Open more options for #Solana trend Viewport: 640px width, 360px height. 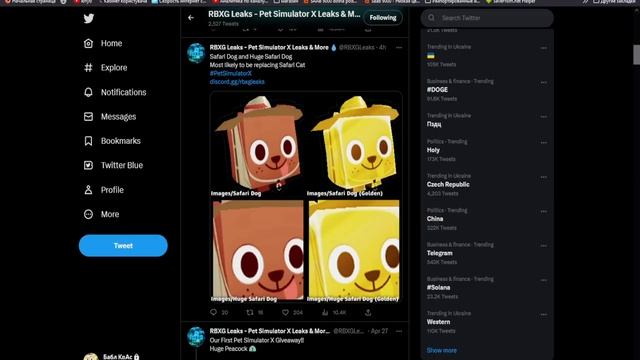tap(544, 280)
